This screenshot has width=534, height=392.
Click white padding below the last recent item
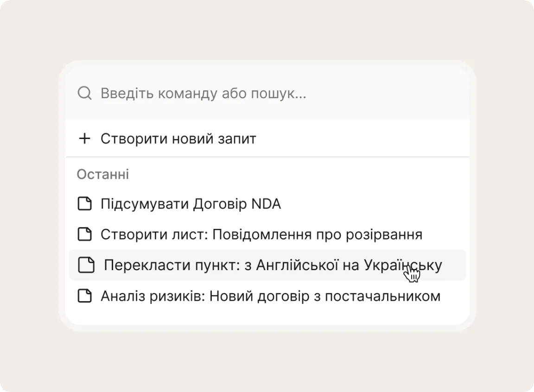point(267,316)
